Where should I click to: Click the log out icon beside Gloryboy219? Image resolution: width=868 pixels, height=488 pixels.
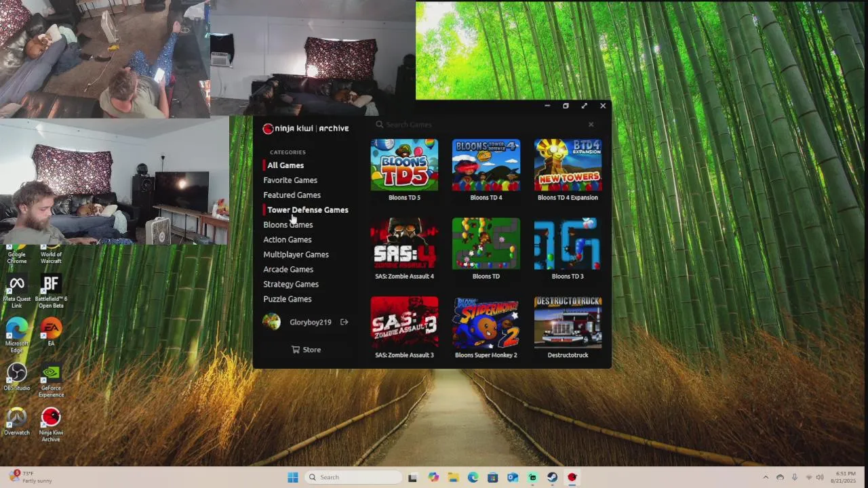click(x=344, y=323)
